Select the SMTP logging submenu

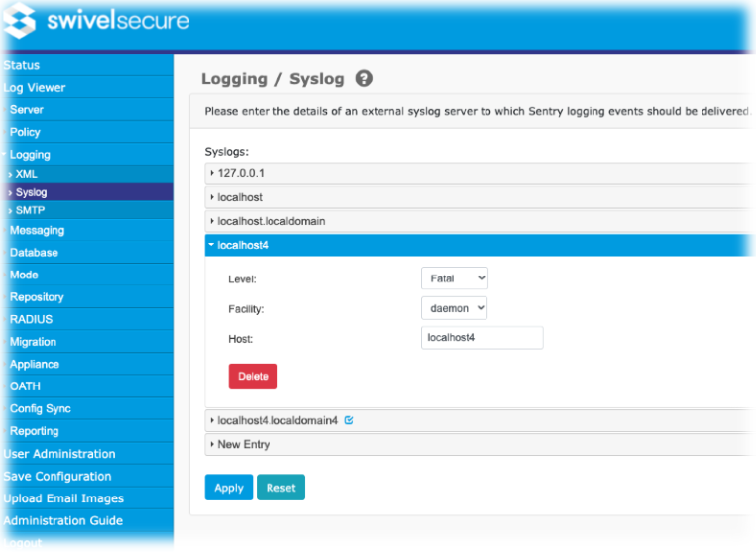coord(87,210)
